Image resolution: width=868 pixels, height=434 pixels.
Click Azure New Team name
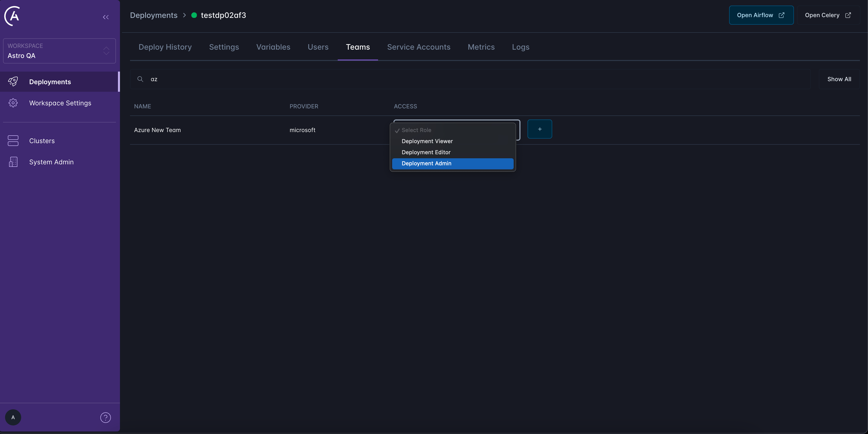click(157, 130)
